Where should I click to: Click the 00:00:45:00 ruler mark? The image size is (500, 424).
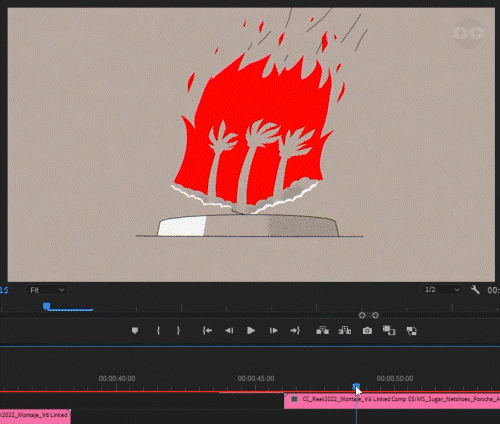point(256,378)
